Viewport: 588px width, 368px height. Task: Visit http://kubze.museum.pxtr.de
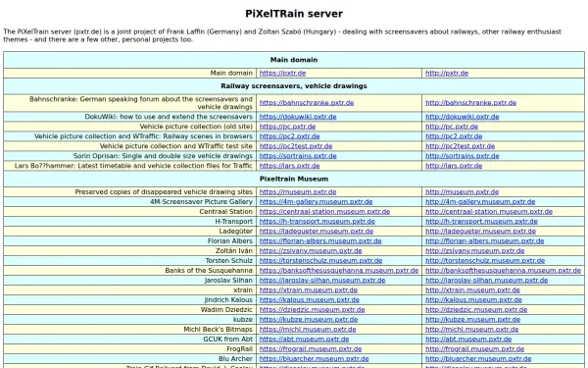point(473,320)
